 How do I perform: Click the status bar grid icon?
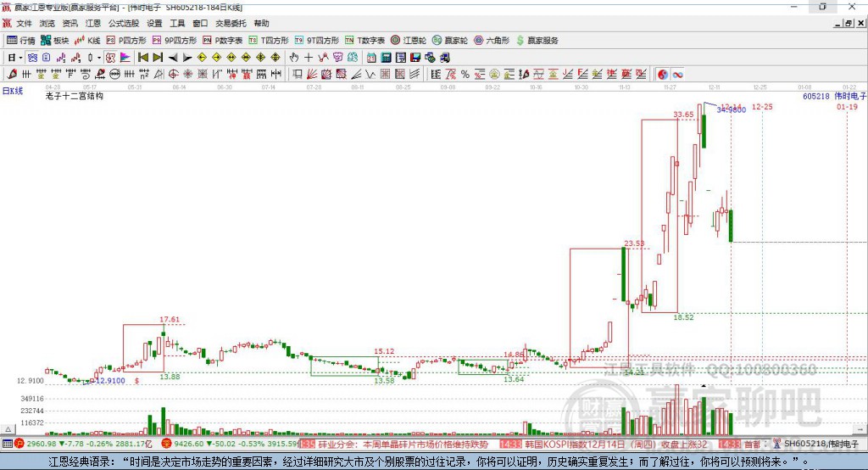(x=7, y=444)
